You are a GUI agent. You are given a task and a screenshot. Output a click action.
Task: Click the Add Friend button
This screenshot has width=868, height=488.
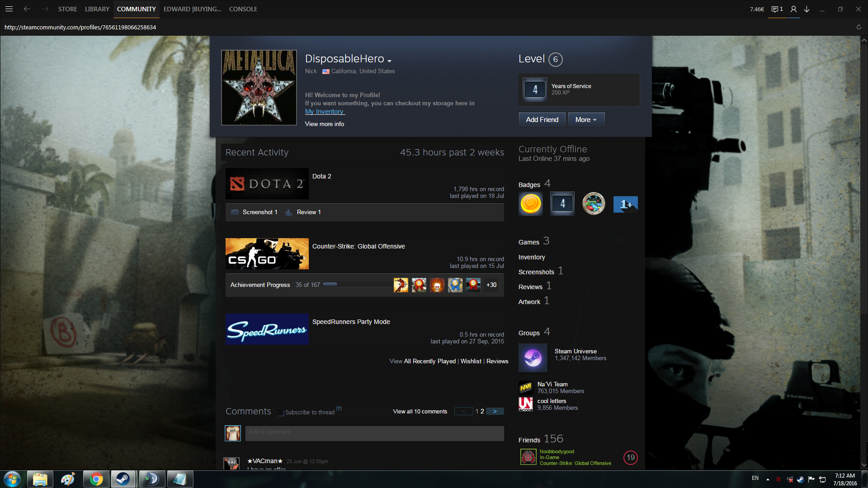pyautogui.click(x=542, y=120)
